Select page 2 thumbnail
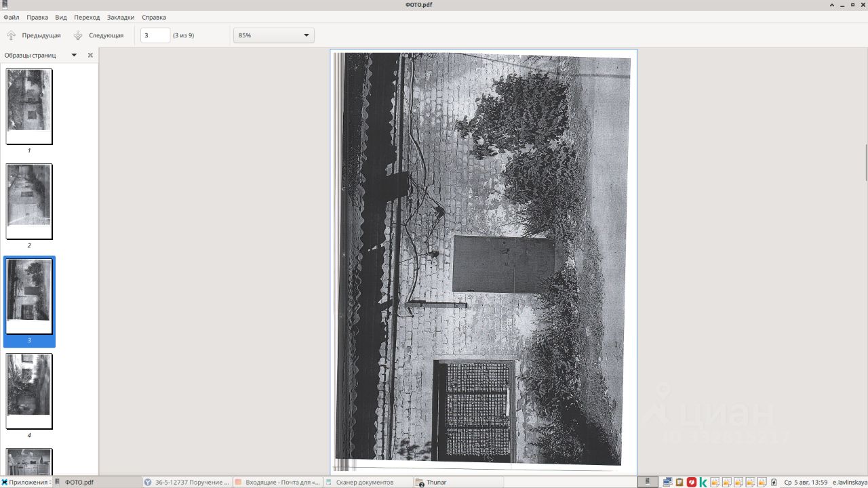 click(29, 201)
